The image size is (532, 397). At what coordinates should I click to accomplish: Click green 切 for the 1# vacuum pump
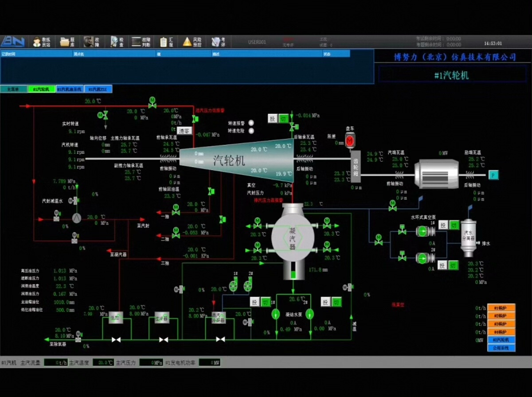click(454, 225)
